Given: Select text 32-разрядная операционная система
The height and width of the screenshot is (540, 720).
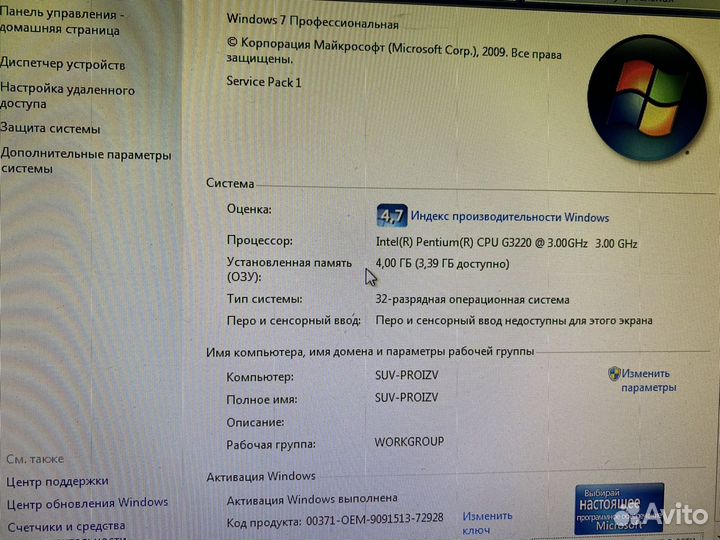Looking at the screenshot, I should tap(472, 299).
